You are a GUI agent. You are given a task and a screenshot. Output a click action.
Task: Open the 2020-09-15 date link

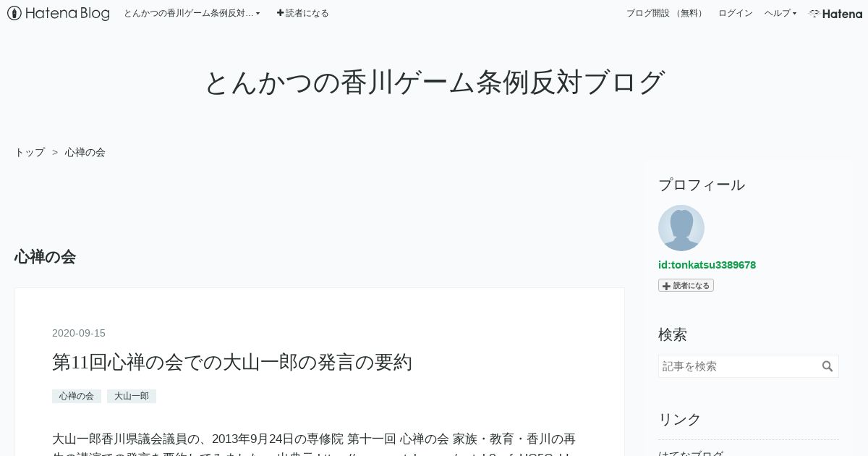click(79, 333)
